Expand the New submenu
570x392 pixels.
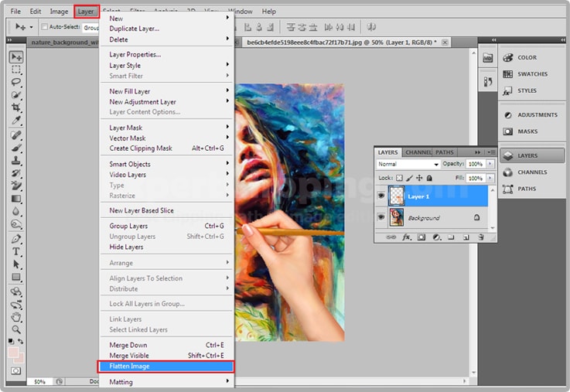coord(167,18)
